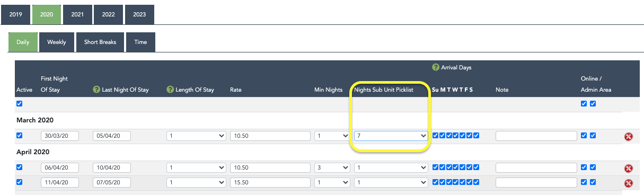
Task: Click the April 2020 section heading
Action: [x=33, y=152]
